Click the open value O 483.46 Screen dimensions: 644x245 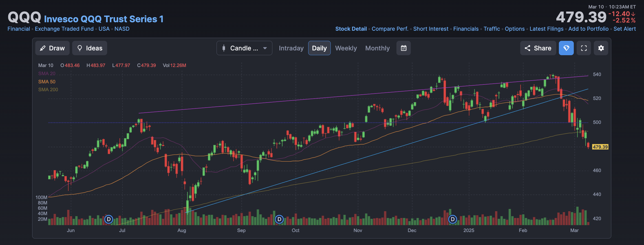[x=70, y=65]
